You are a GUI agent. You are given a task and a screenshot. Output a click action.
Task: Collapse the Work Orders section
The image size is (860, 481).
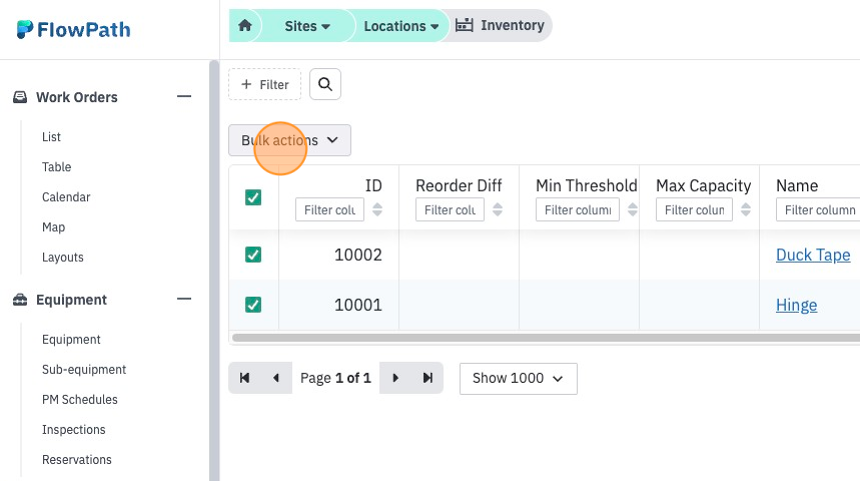(x=184, y=97)
